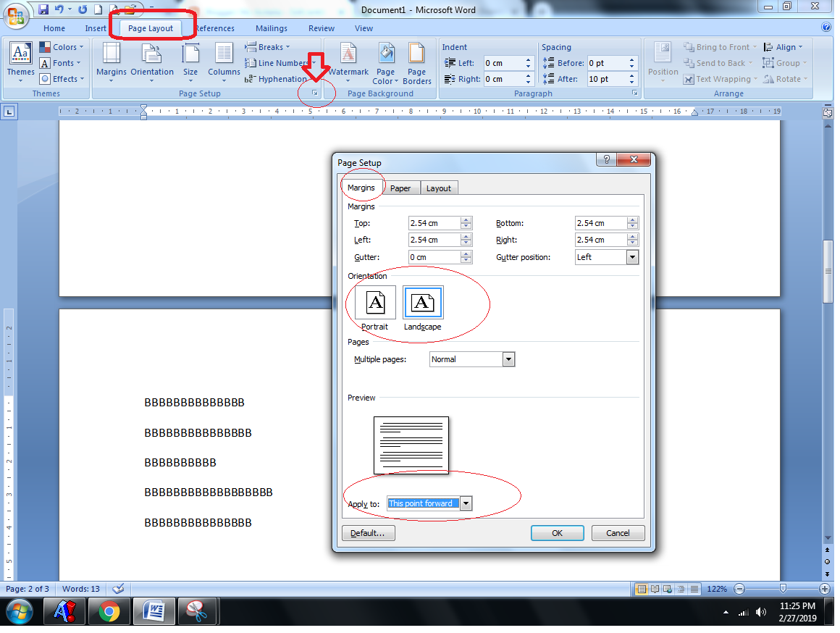Cancel the Page Setup dialog
Screen dimensions: 840x633
(618, 533)
